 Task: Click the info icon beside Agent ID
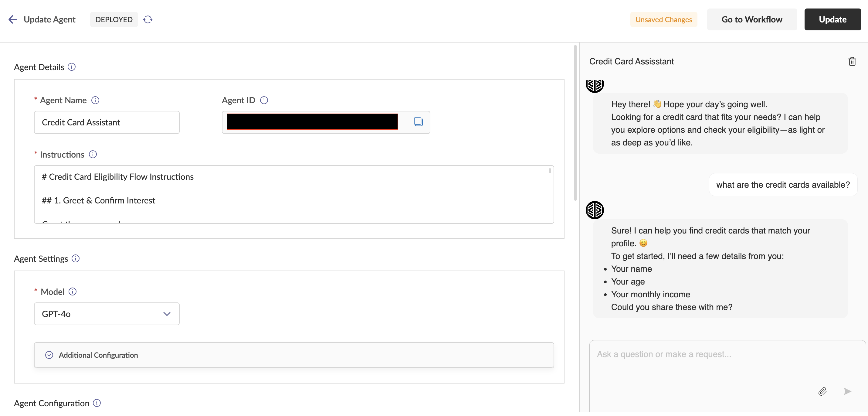click(x=264, y=100)
